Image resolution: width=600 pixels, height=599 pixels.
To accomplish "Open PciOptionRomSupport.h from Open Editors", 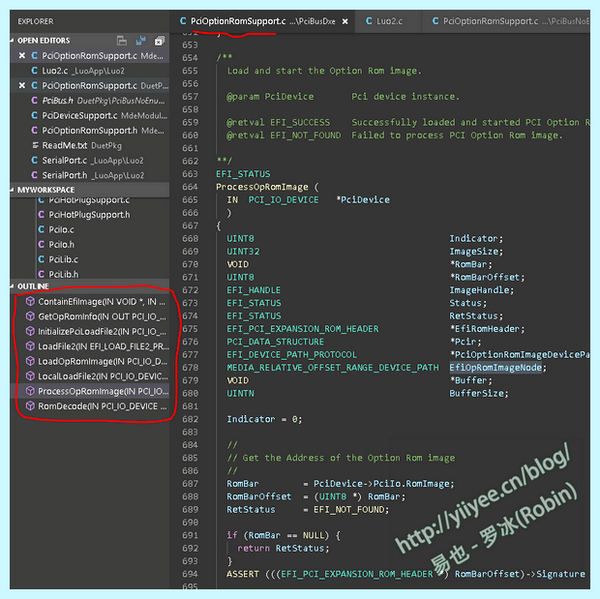I will 90,130.
